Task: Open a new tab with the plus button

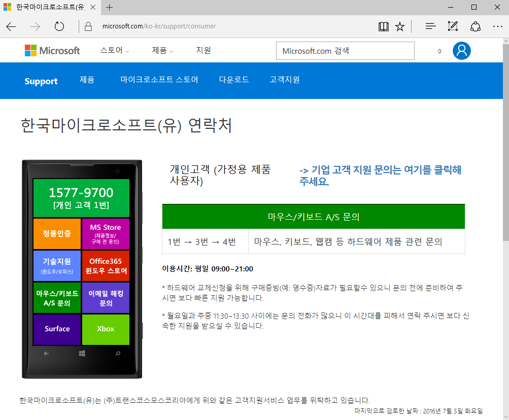Action: point(110,7)
